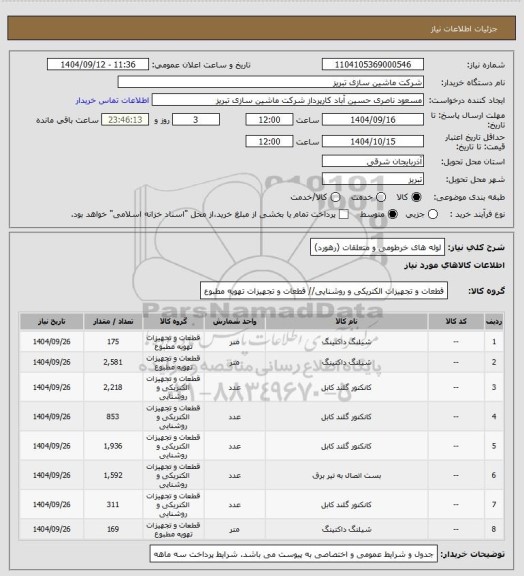This screenshot has width=524, height=576.
Task: Click the گروه کالا column header
Action: point(173,321)
